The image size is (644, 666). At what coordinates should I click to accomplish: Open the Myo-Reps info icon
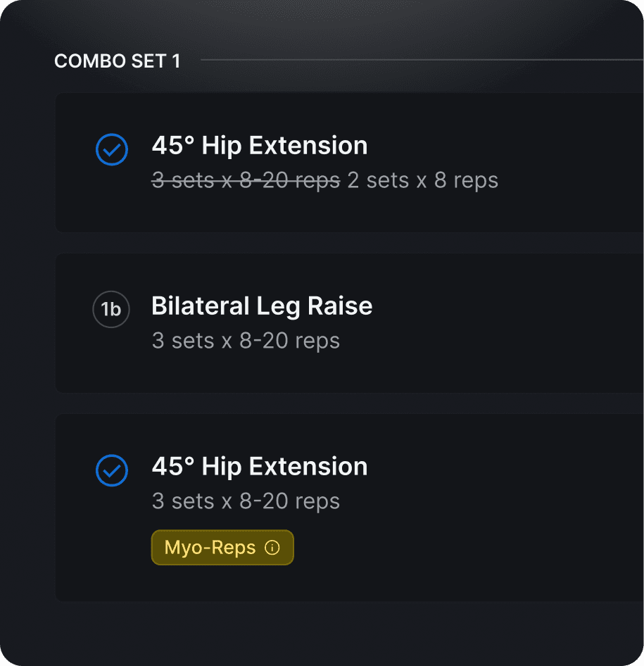click(272, 548)
